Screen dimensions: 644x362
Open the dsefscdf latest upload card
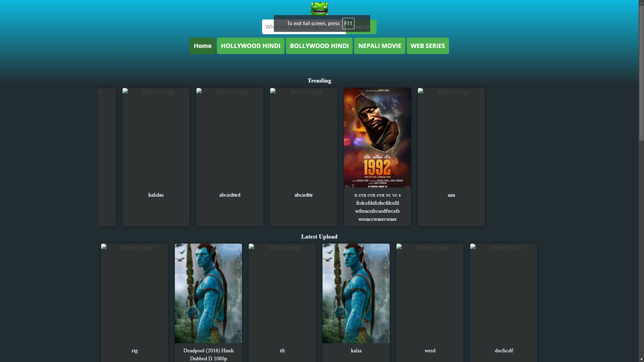pos(503,302)
